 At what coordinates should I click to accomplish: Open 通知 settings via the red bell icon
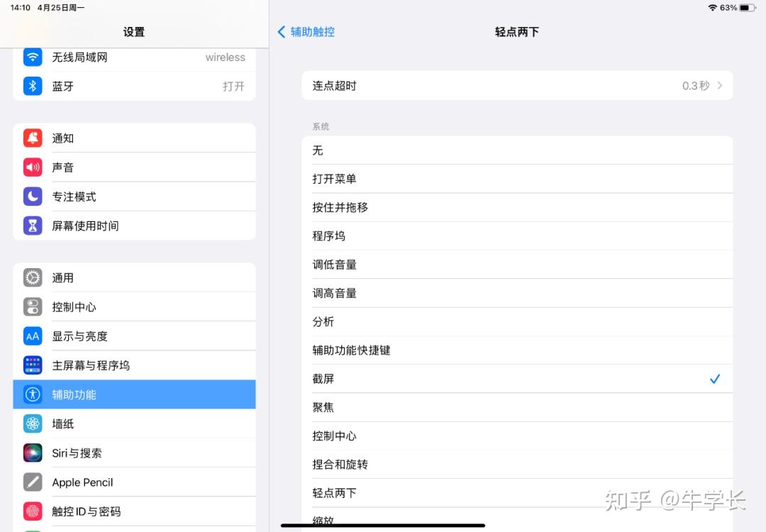[32, 138]
